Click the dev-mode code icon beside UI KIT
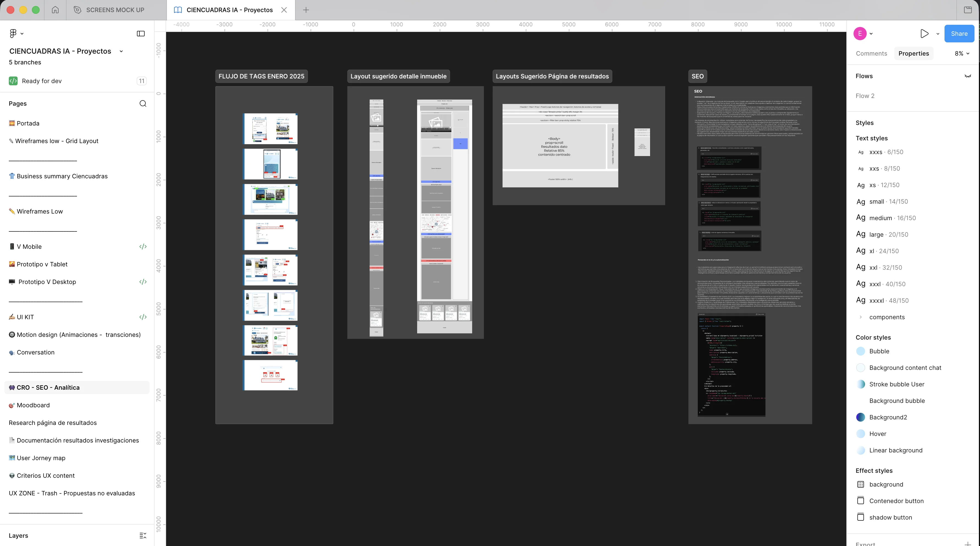 [143, 317]
